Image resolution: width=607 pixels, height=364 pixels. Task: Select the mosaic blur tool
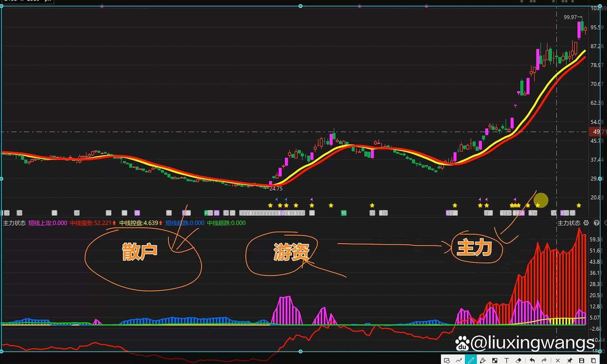click(495, 360)
